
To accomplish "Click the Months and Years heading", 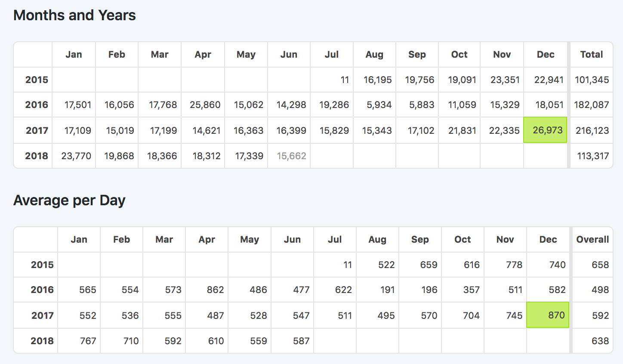I will 74,15.
